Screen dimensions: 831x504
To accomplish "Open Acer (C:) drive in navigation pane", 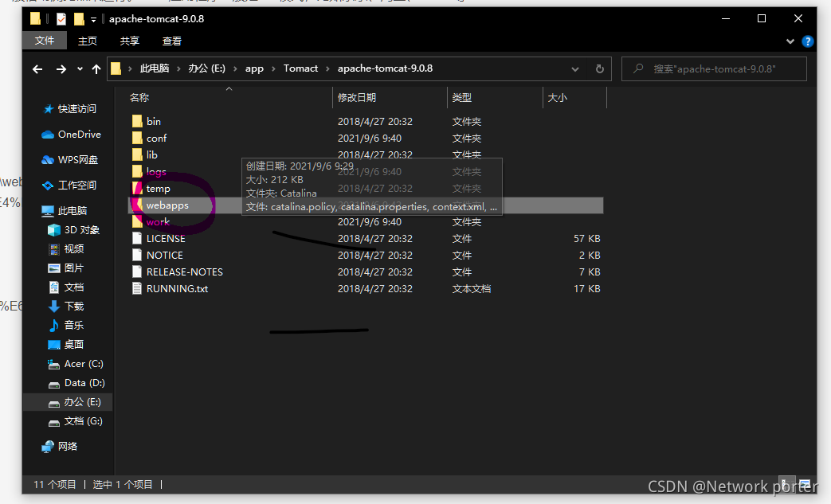I will [84, 364].
